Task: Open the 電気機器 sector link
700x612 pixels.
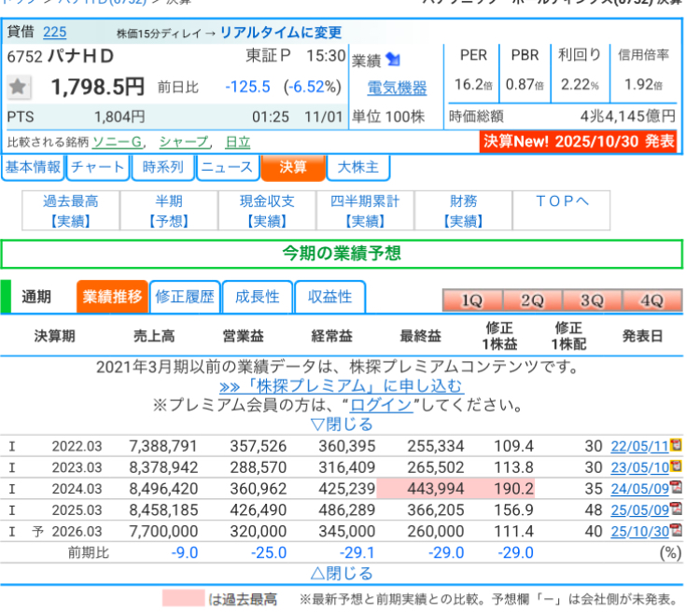Action: tap(397, 88)
